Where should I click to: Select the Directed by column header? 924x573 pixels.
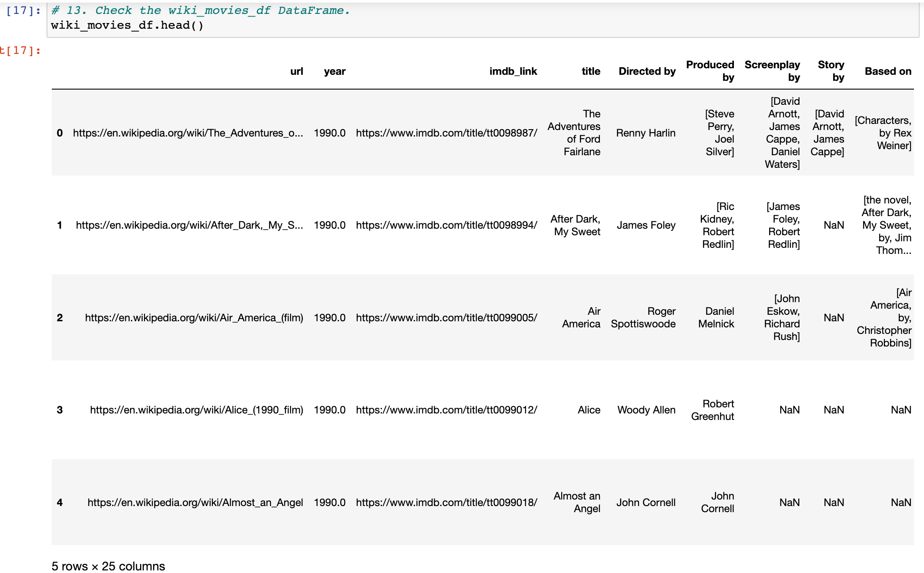pyautogui.click(x=647, y=71)
